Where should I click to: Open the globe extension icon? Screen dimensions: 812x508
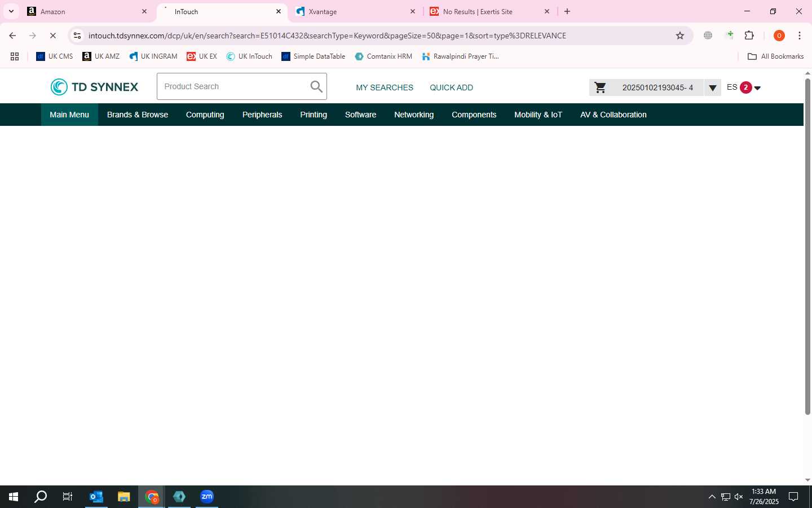708,36
